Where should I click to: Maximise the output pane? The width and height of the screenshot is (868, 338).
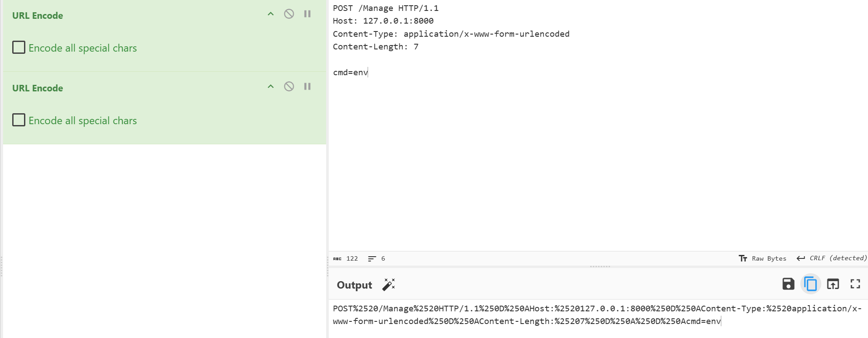855,284
